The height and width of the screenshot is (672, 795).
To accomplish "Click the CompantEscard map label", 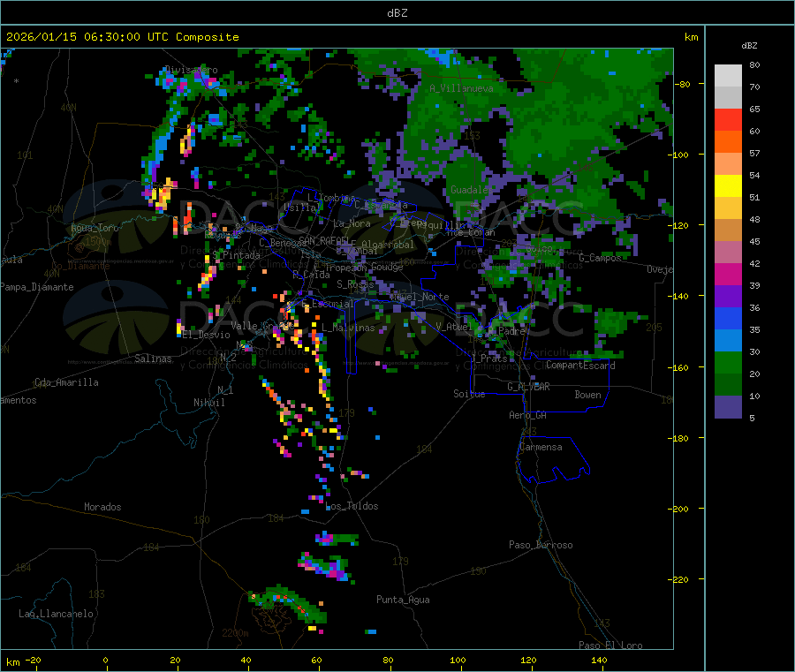I will pos(580,366).
